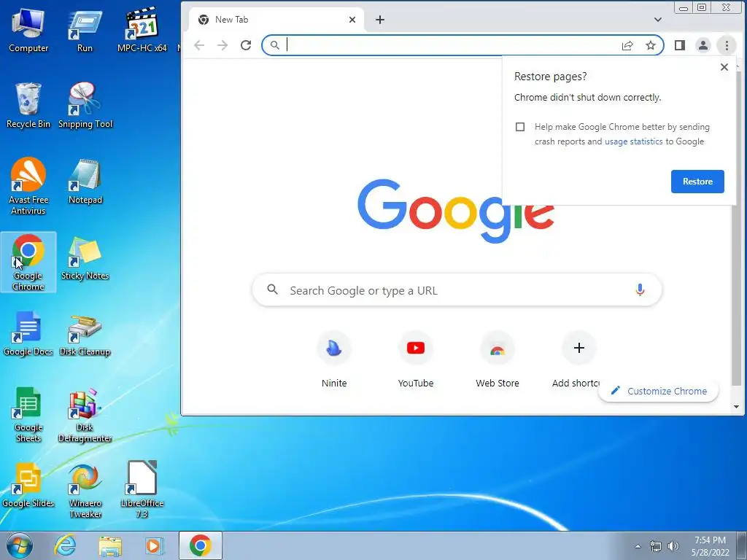
Task: Select the Notepad desktop shortcut
Action: (x=85, y=182)
